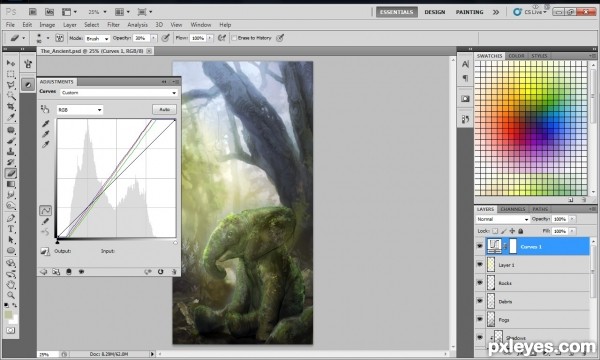Click the Essentials workspace button
Screen dimensions: 600x360
396,12
